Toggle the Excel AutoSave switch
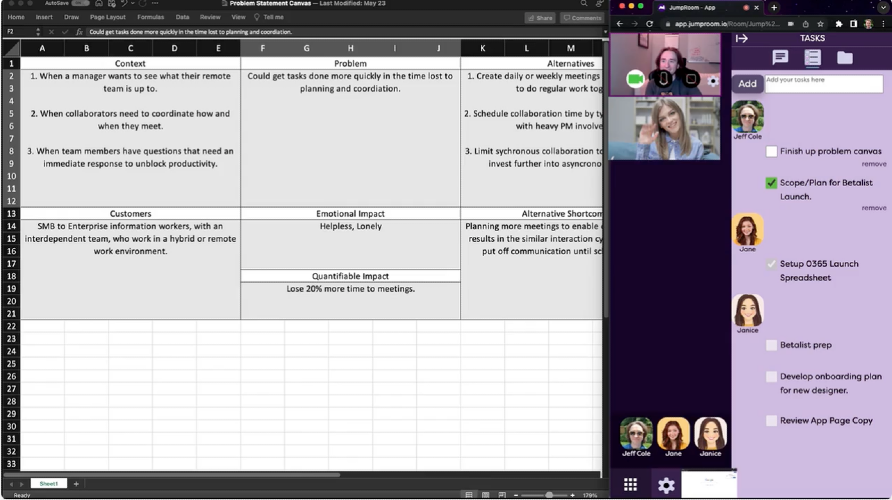Image resolution: width=892 pixels, height=500 pixels. [80, 3]
